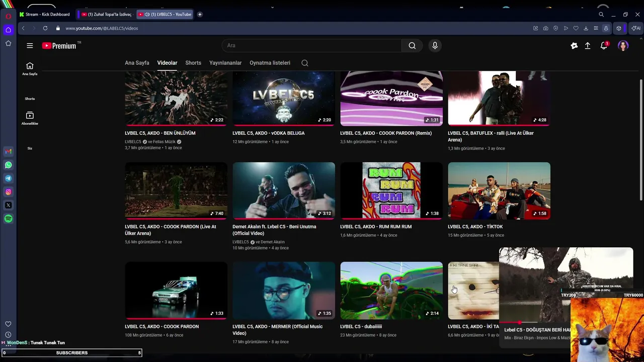The image size is (644, 362).
Task: Open Instagram in the Opera sidebar
Action: 8,192
